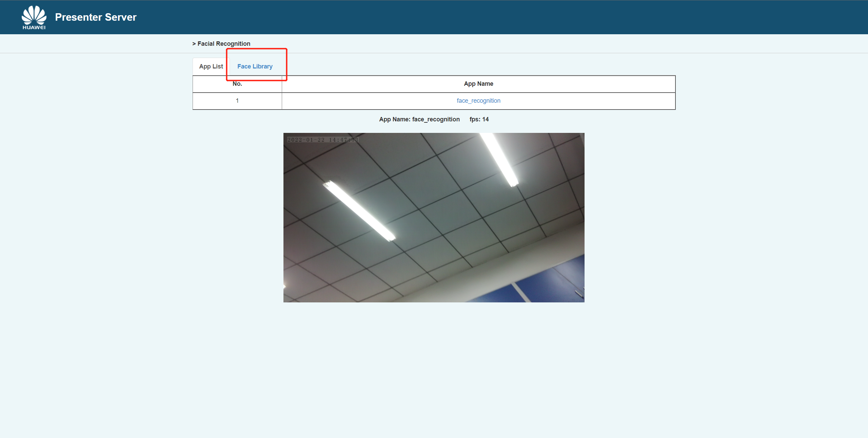Image resolution: width=868 pixels, height=438 pixels.
Task: Switch to the App List tab
Action: pos(211,66)
